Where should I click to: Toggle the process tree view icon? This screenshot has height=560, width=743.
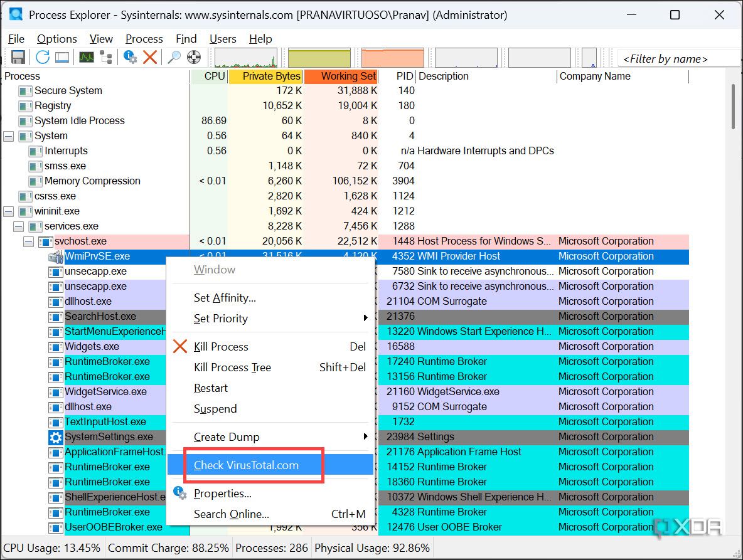[107, 57]
